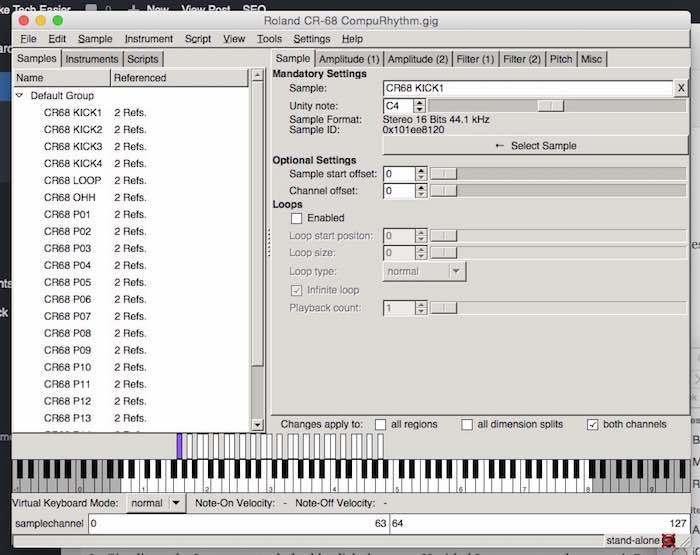Select samplechannel split 64 to 127
This screenshot has width=700, height=555.
coord(540,523)
